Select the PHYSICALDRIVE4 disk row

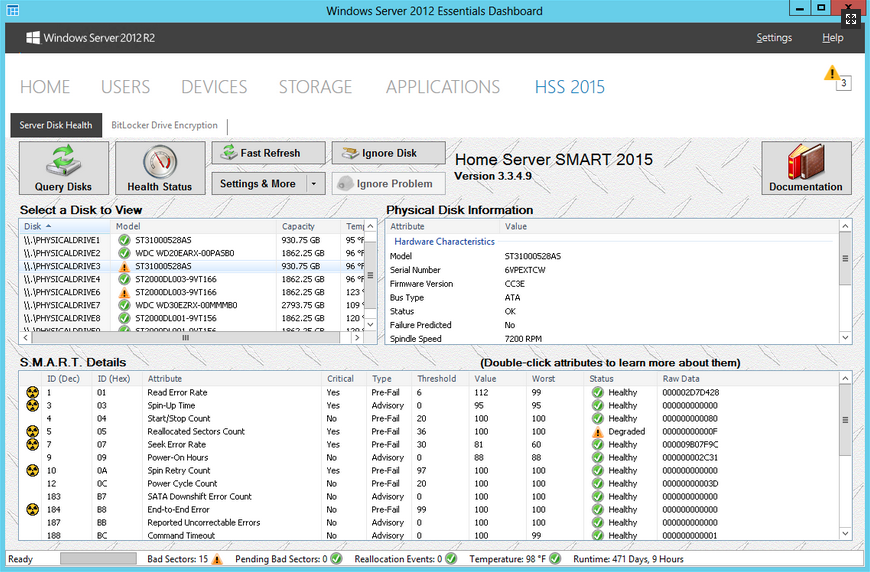click(x=193, y=279)
